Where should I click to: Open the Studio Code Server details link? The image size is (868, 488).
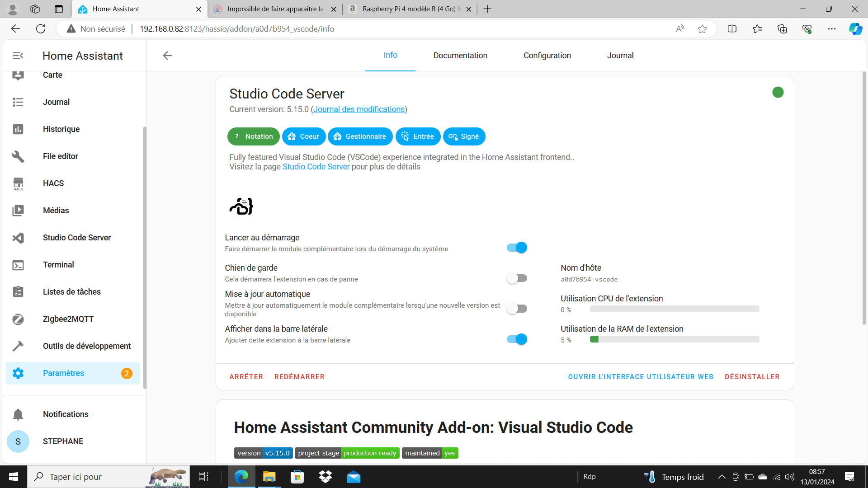tap(316, 167)
